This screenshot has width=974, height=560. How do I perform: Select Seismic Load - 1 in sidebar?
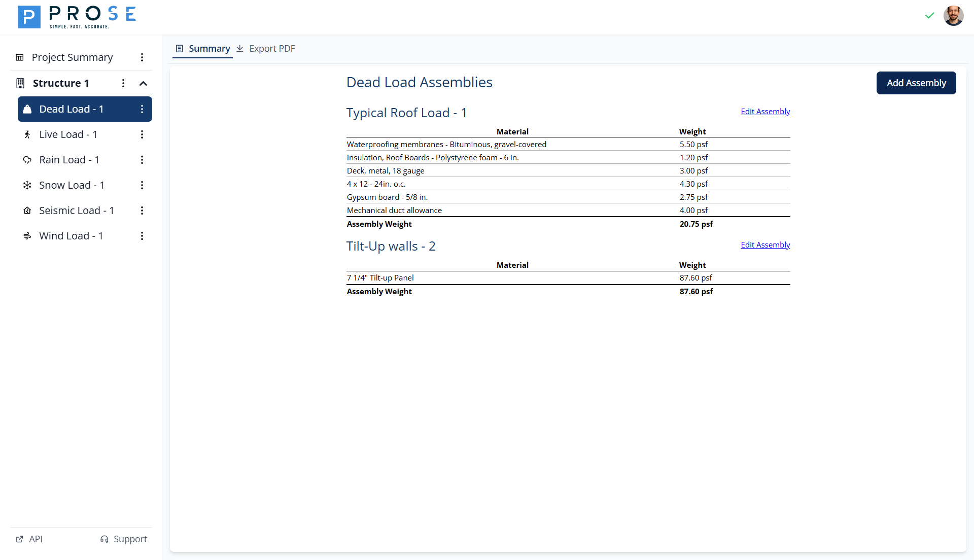click(76, 211)
